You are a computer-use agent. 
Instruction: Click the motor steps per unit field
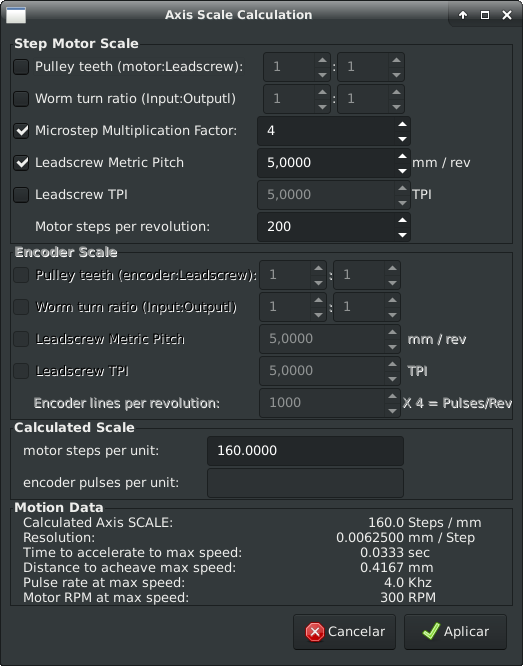(305, 451)
